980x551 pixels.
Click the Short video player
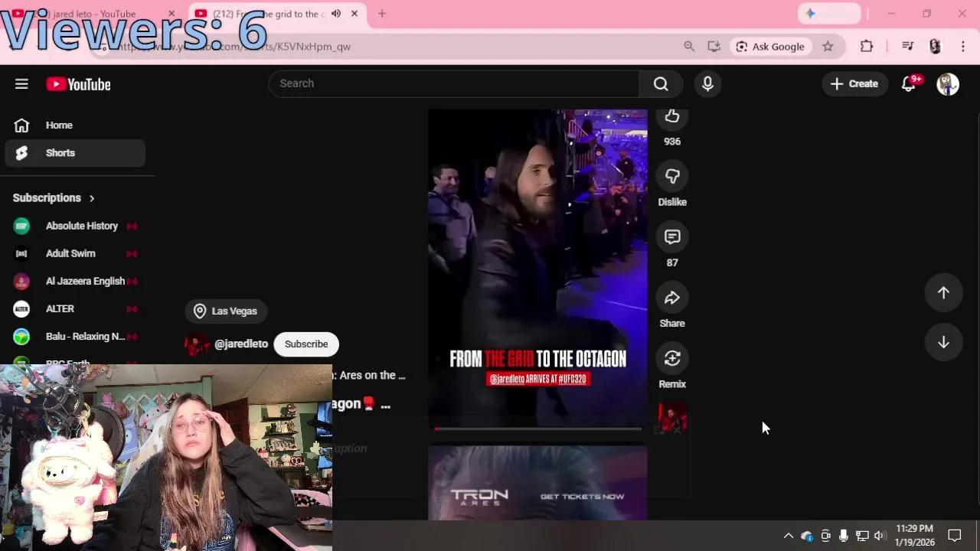(x=537, y=268)
